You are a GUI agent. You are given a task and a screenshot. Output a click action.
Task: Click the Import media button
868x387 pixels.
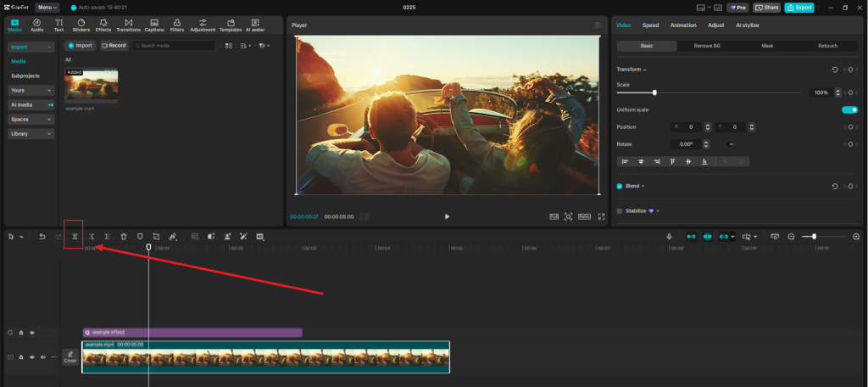pos(81,46)
